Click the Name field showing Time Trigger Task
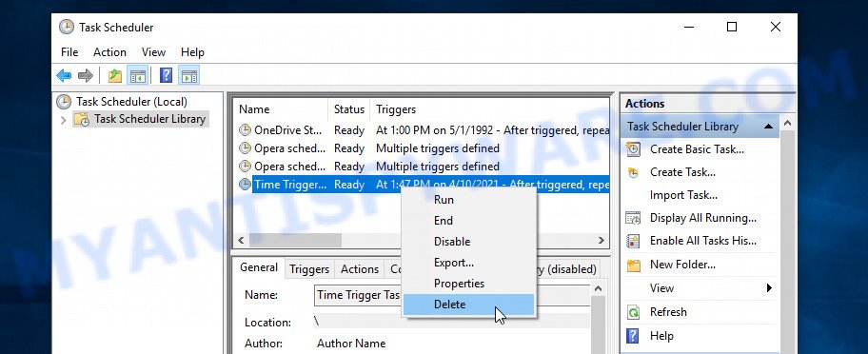Screen dimensions: 868x354 point(452,295)
